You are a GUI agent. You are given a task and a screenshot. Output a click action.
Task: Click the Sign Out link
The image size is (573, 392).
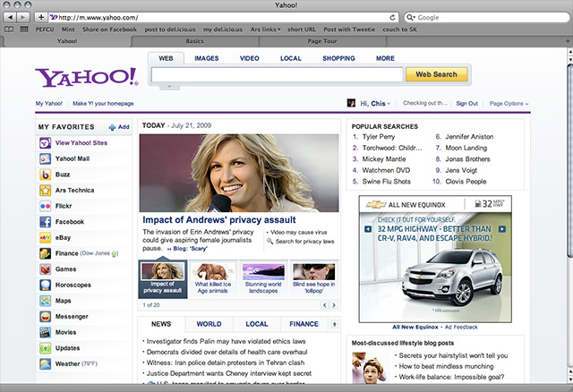[466, 104]
